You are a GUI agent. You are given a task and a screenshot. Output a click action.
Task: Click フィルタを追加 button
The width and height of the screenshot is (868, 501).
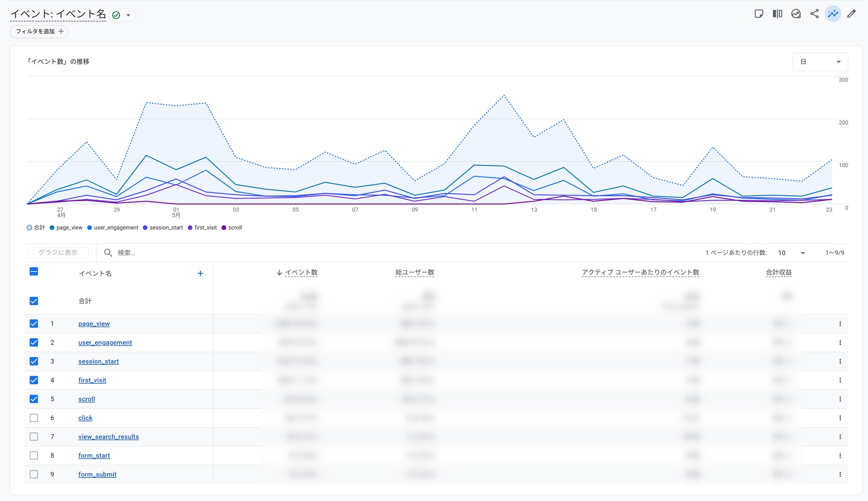(39, 31)
